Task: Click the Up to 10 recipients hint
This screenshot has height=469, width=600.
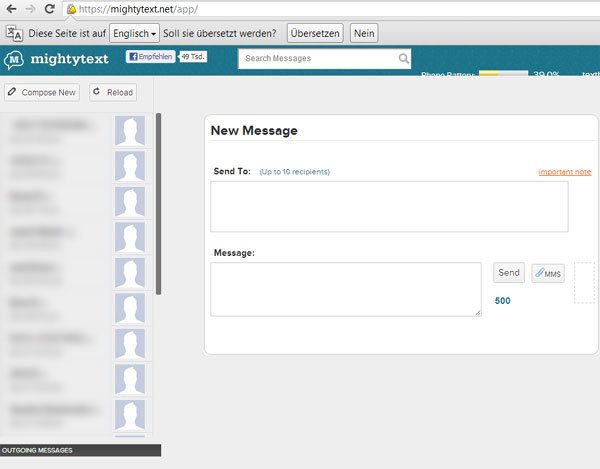Action: click(x=295, y=172)
